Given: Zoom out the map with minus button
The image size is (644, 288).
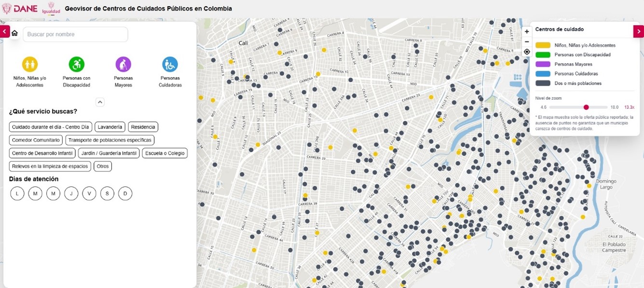Looking at the screenshot, I should [527, 41].
